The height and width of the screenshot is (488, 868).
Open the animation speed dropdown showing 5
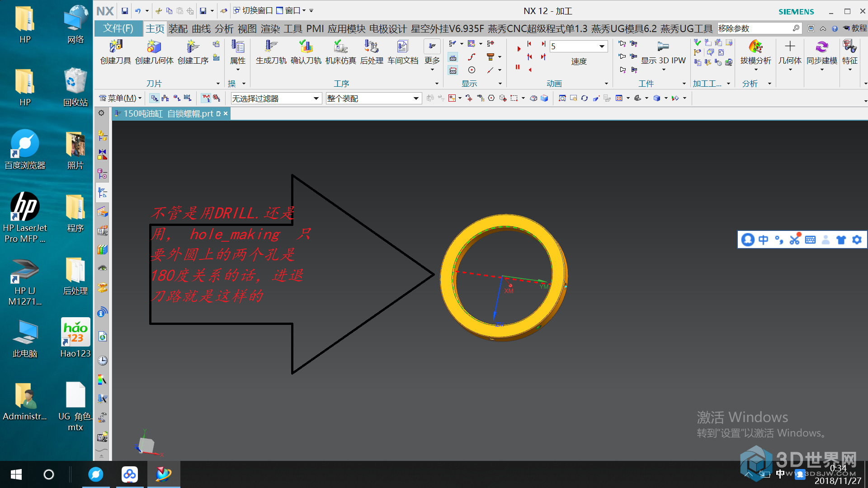(x=602, y=46)
